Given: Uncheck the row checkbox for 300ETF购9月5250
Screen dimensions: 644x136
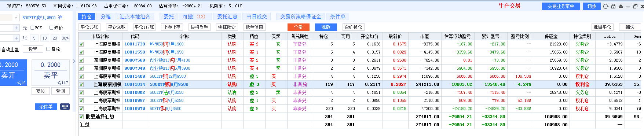Looking at the screenshot, I should (x=81, y=100).
